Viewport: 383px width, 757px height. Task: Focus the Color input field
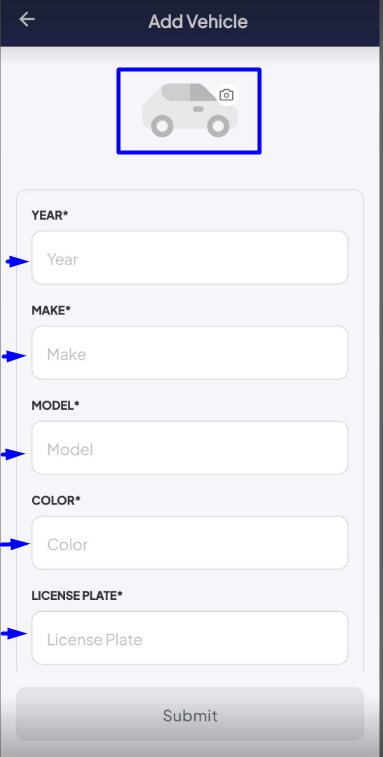click(x=190, y=543)
